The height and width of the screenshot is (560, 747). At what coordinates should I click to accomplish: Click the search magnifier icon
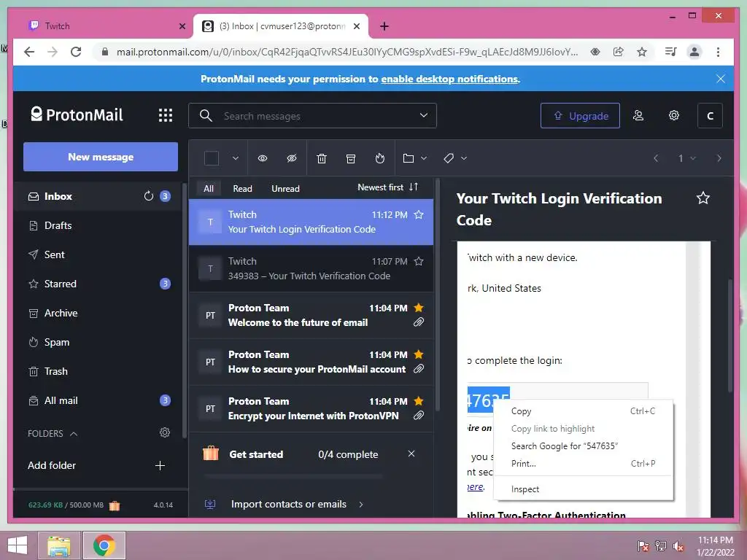tap(206, 116)
